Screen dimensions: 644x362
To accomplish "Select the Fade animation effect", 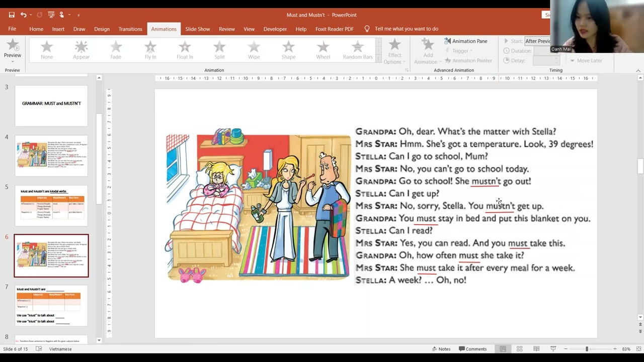I will pos(116,51).
